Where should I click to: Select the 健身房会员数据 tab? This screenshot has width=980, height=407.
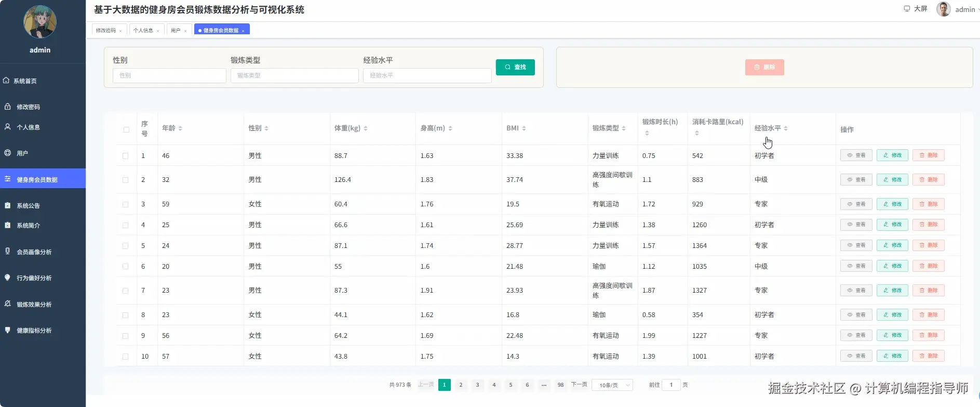[x=221, y=31]
